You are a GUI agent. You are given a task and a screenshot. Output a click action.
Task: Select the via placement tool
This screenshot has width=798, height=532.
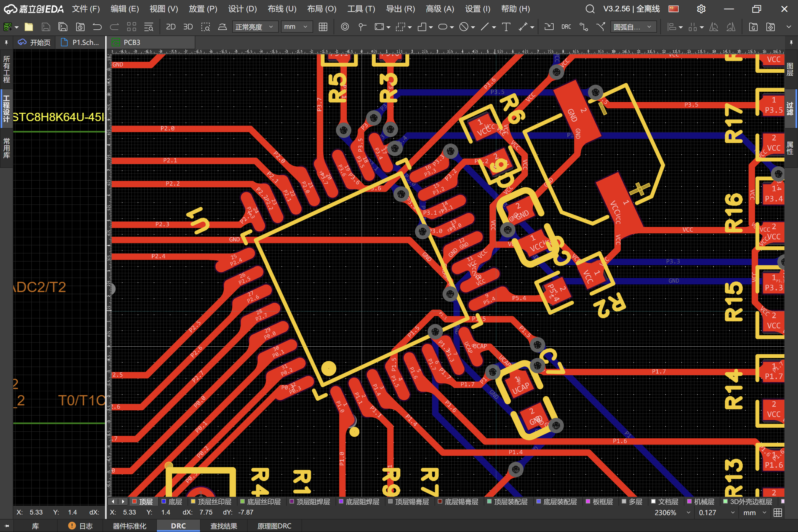tap(345, 27)
